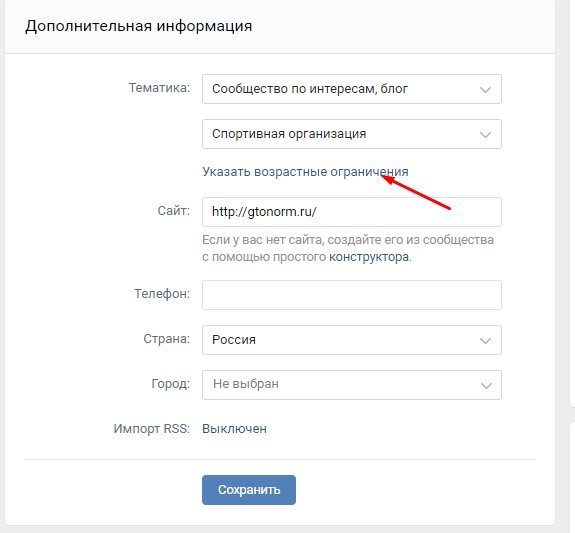Click chevron arrow on Спортивная организация field
The height and width of the screenshot is (533, 575).
click(486, 135)
